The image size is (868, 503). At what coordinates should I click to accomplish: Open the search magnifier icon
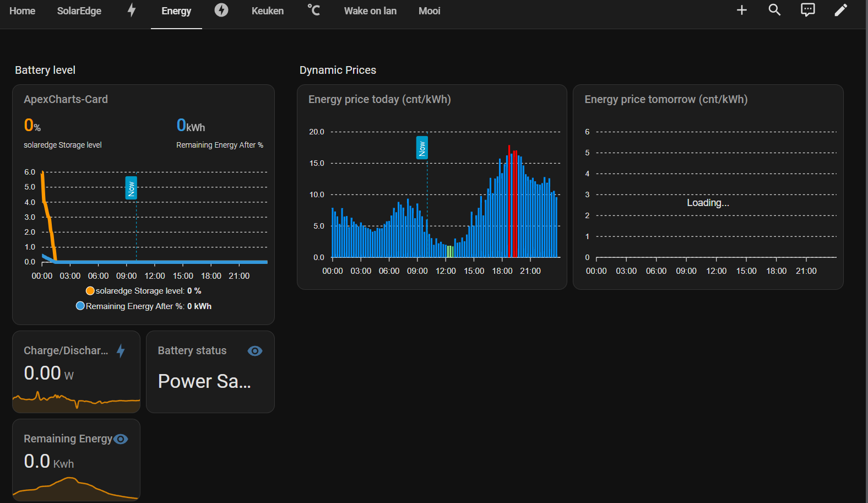point(775,10)
